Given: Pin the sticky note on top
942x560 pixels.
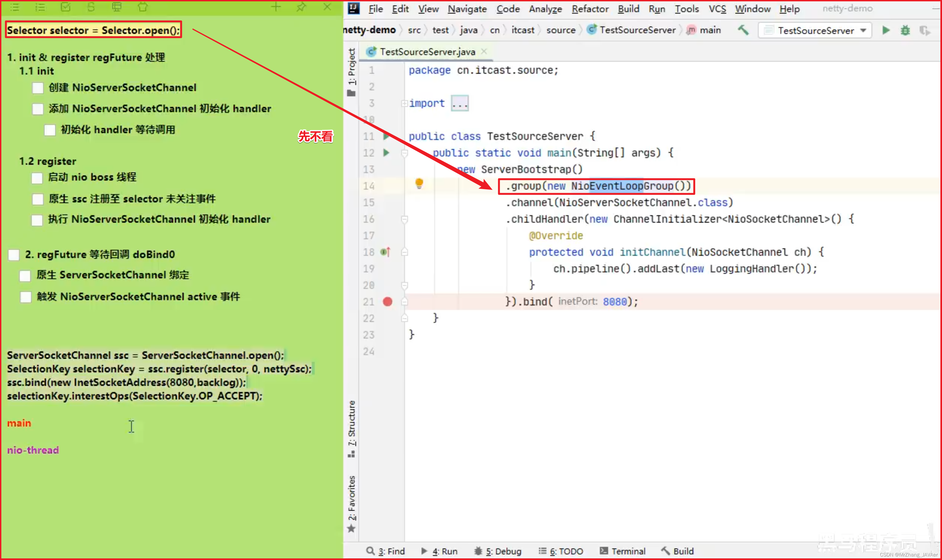Looking at the screenshot, I should coord(301,7).
